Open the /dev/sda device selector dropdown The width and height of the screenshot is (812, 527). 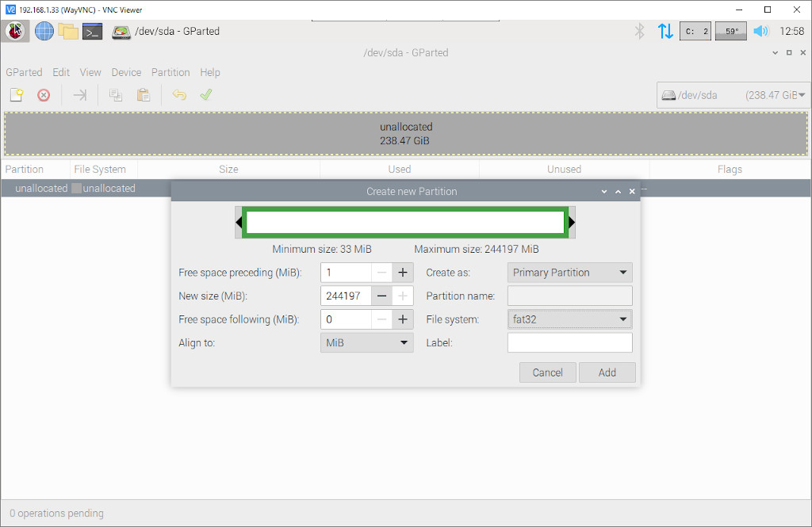pos(733,95)
